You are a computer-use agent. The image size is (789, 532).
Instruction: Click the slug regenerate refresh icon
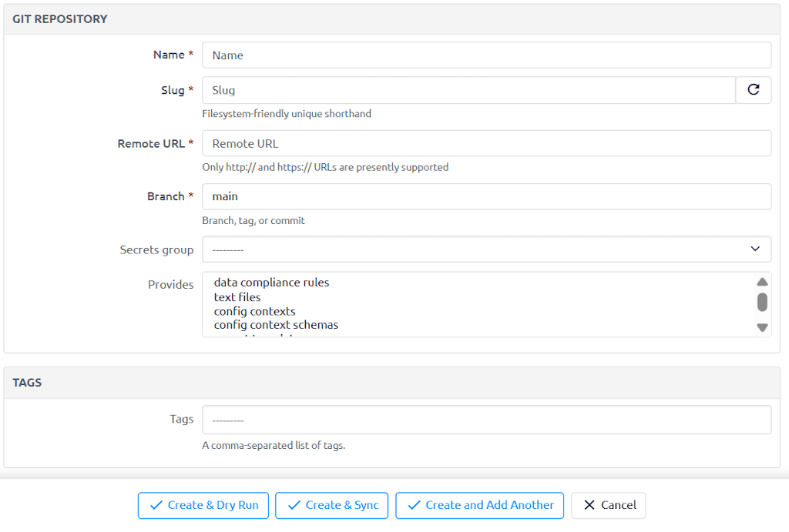pos(753,90)
